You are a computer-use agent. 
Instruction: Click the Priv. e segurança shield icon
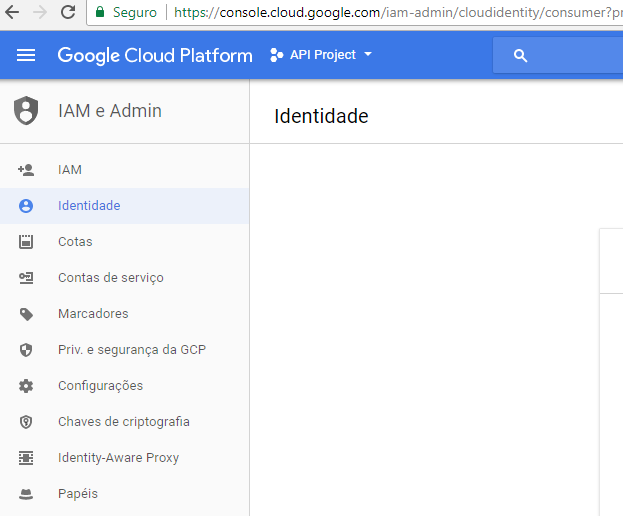pos(26,350)
